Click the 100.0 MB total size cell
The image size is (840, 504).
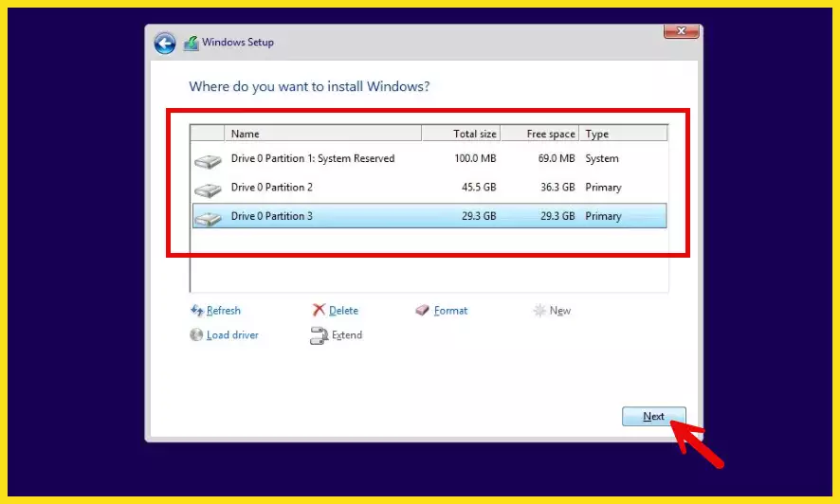click(x=475, y=158)
